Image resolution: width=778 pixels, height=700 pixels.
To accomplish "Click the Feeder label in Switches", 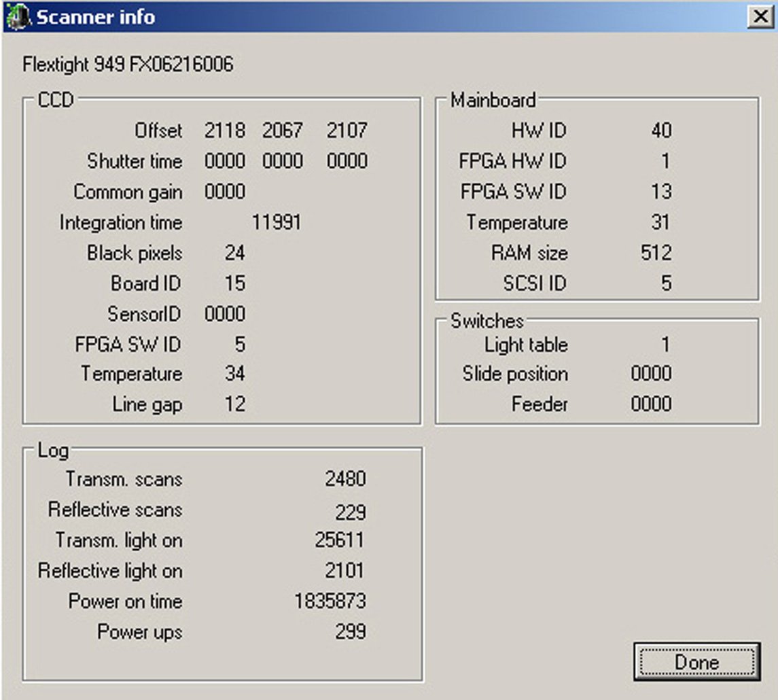I will click(540, 404).
